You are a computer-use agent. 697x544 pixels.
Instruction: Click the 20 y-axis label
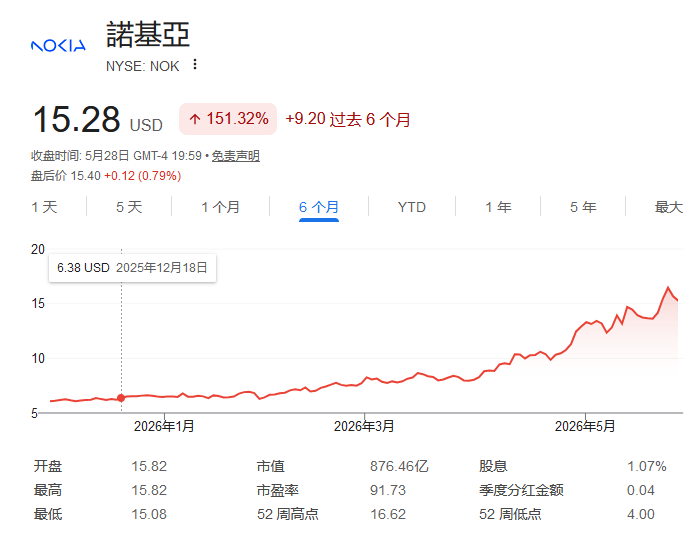pos(38,249)
